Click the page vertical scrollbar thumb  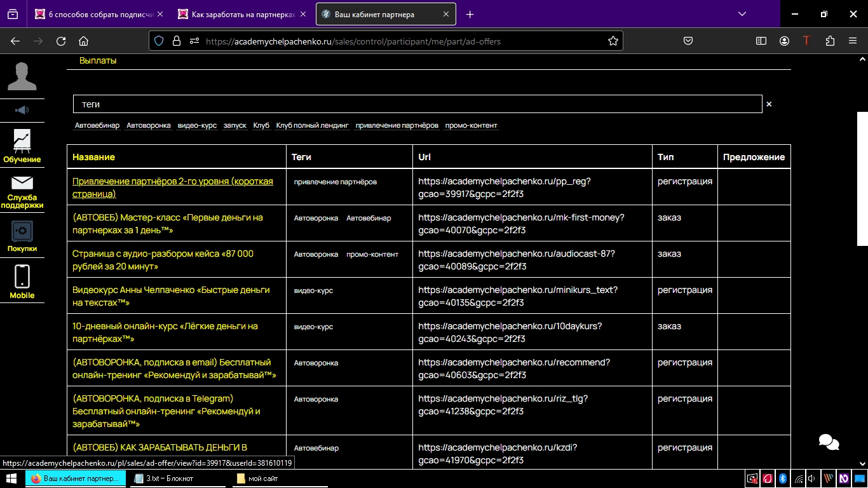pyautogui.click(x=862, y=179)
